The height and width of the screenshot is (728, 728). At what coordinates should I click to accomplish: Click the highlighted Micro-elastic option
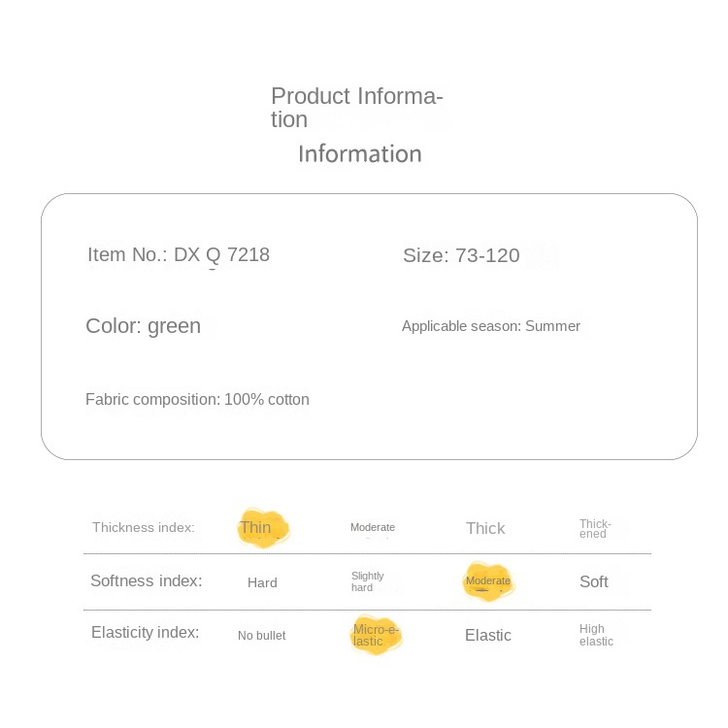(376, 635)
